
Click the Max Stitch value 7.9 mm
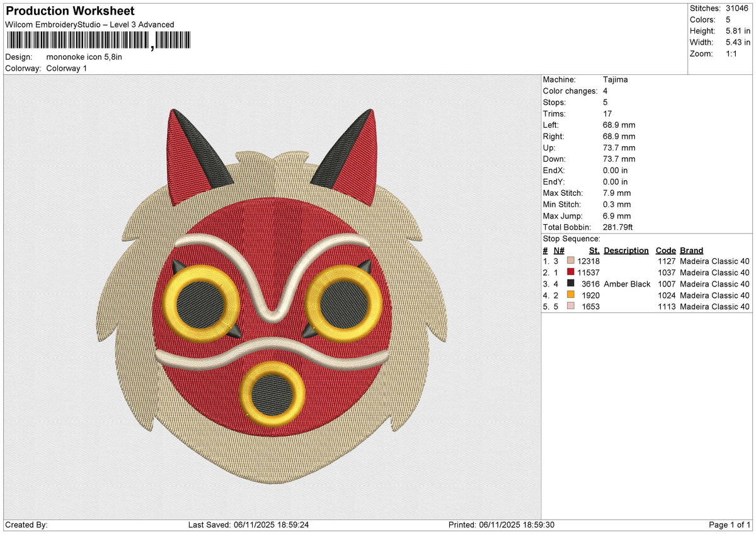pos(617,193)
